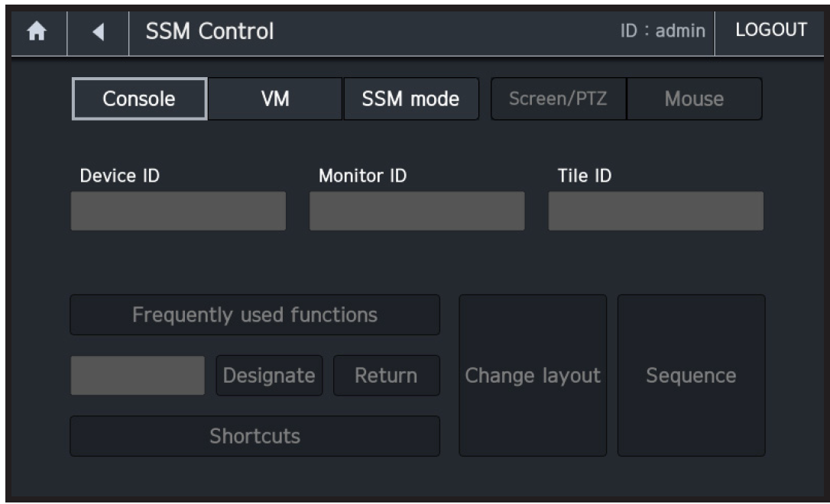Start the Sequence function
The width and height of the screenshot is (830, 504).
(x=692, y=376)
